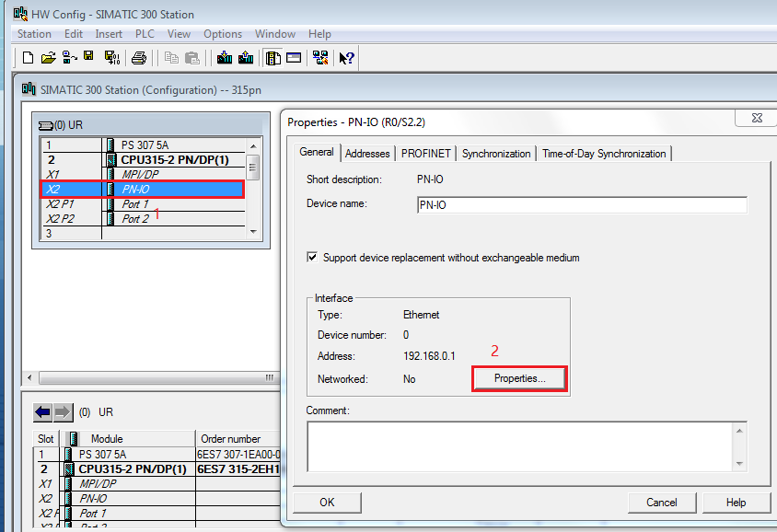Select PS 307 5A in the rack

point(145,145)
